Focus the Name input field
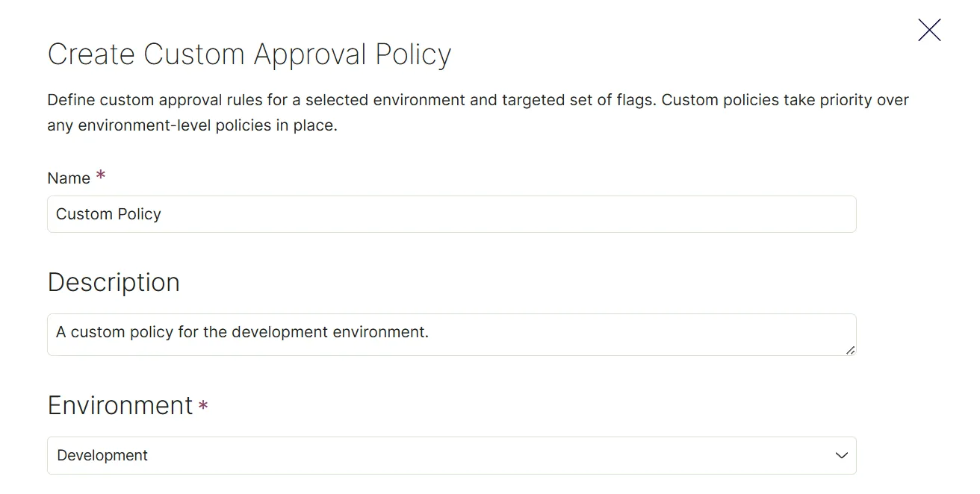 [452, 214]
